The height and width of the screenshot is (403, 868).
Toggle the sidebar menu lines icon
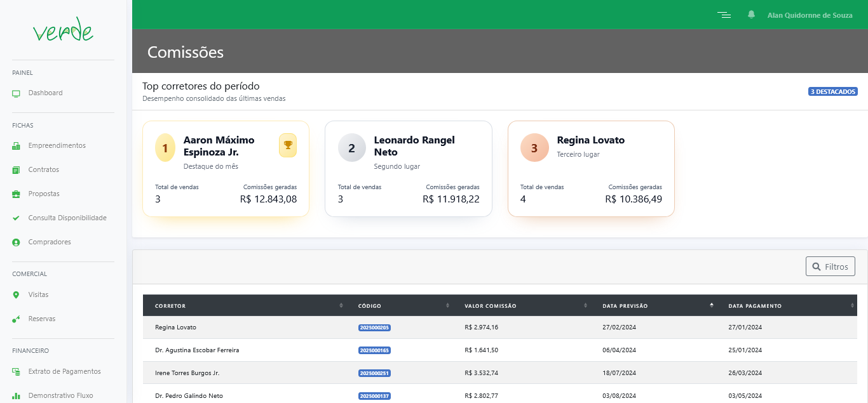(x=724, y=15)
